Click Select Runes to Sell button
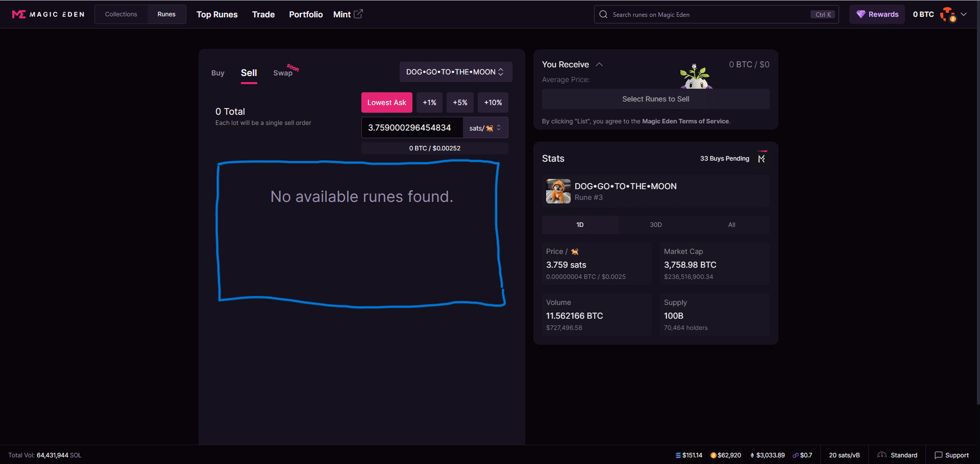 tap(656, 99)
